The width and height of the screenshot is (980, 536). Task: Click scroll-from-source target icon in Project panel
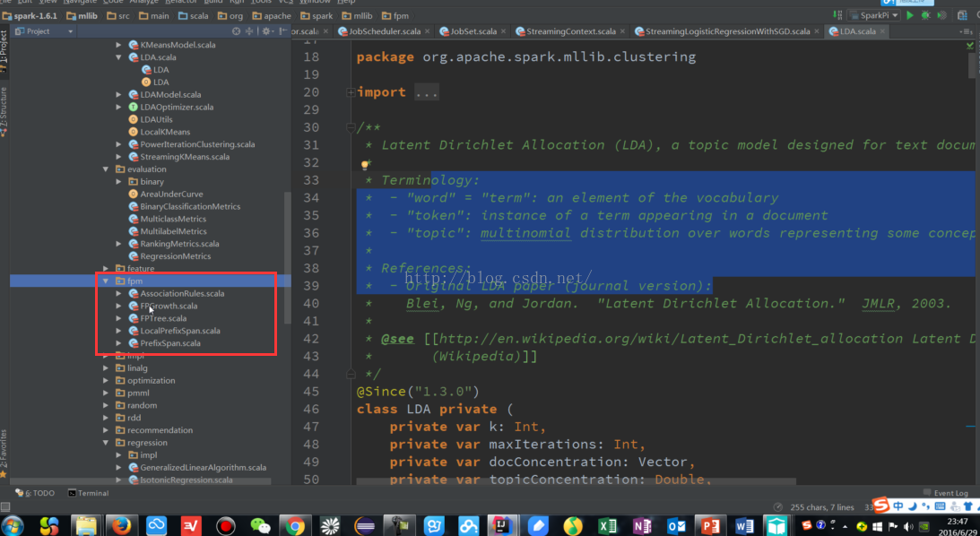(236, 30)
